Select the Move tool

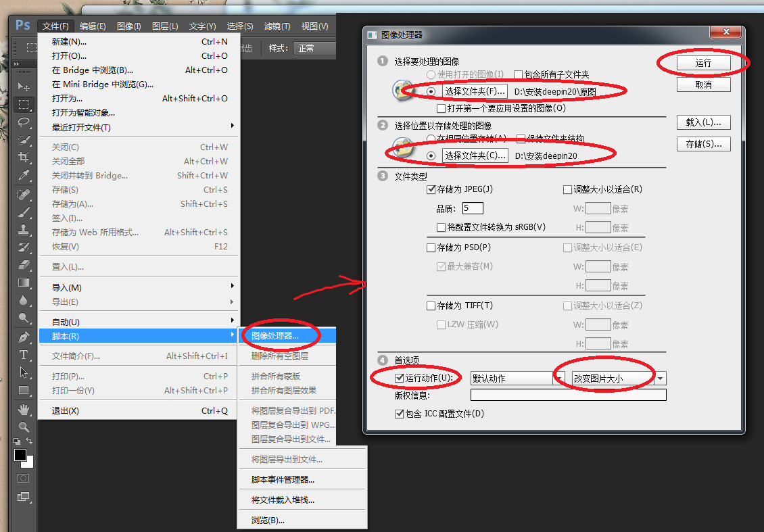click(24, 87)
